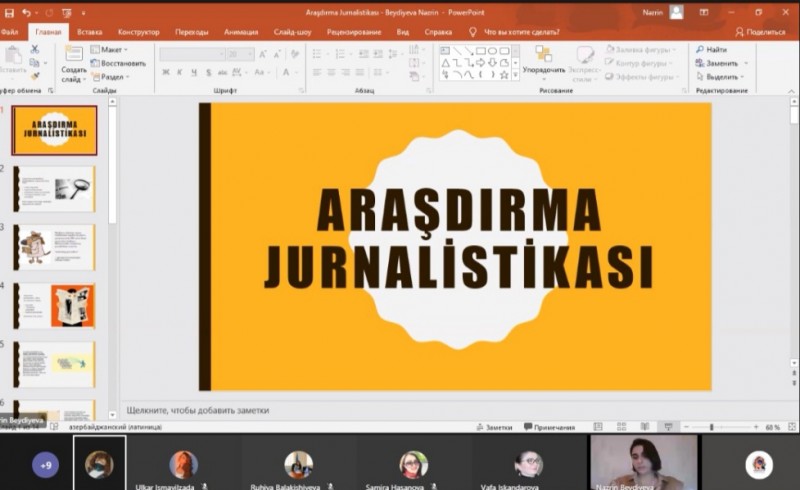This screenshot has width=800, height=490.
Task: Toggle underline Ч formatting
Action: click(194, 72)
